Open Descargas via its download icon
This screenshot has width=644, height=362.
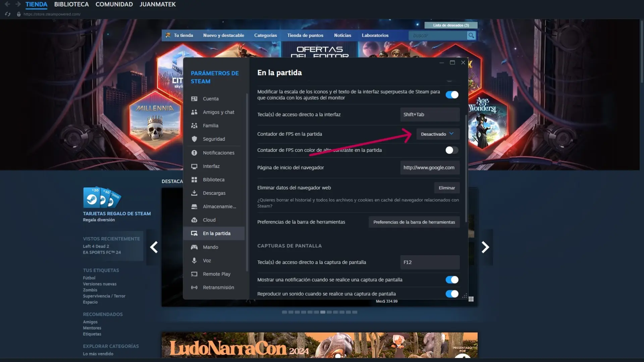point(194,193)
